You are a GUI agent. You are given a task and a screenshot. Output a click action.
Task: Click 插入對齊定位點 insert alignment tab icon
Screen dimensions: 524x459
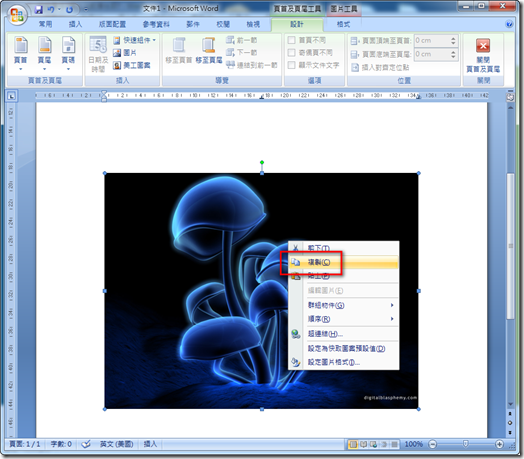point(380,68)
